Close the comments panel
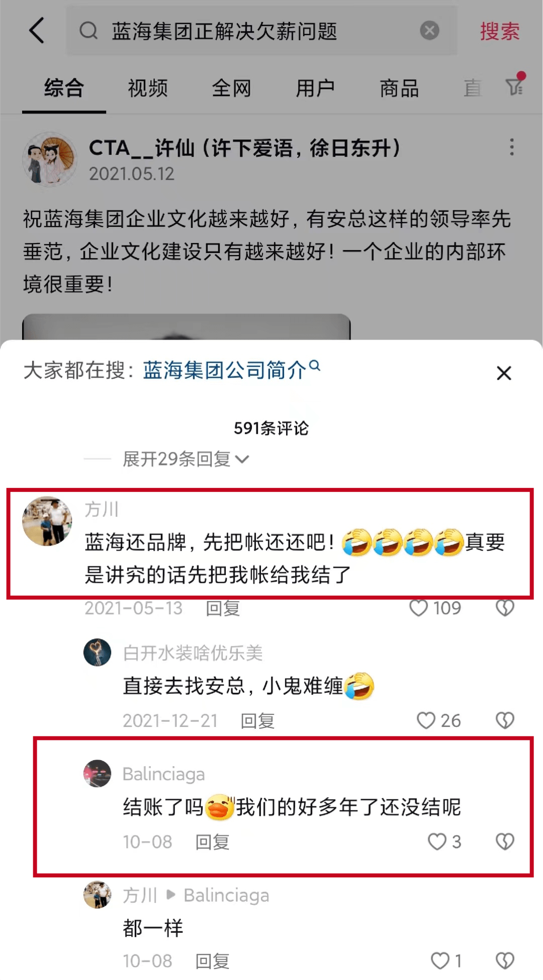The width and height of the screenshot is (543, 980). tap(504, 373)
